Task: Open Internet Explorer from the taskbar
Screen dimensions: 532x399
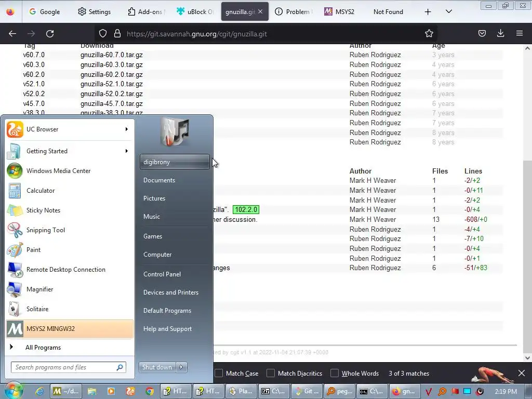Action: (39, 391)
